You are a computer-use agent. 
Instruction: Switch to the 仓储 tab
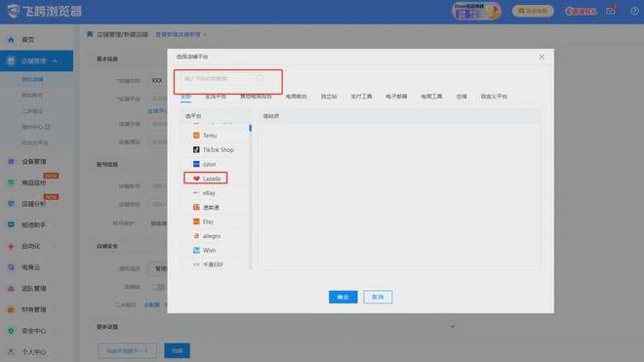click(x=462, y=97)
